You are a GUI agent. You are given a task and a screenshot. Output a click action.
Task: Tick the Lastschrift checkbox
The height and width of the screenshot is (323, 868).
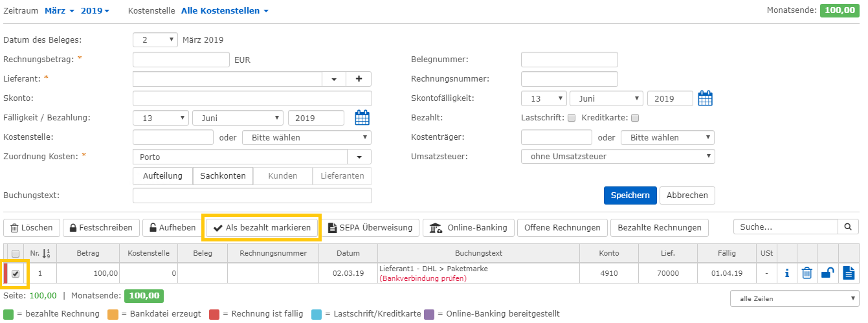[x=571, y=118]
